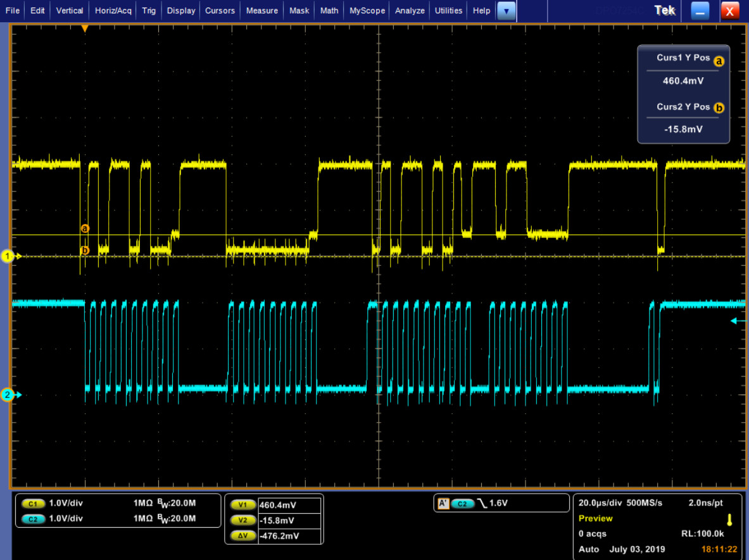Click C1 1.0V/div scale value
This screenshot has height=560, width=749.
[66, 503]
